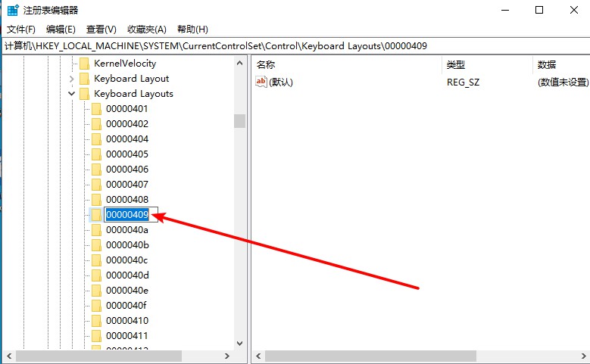Viewport: 590px width, 364px height.
Task: Expand the Keyboard Layout key
Action: 71,79
